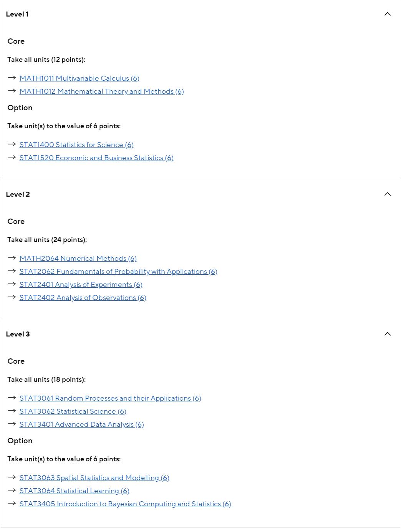Open MATH1012 Mathematical Theory and Methods link
This screenshot has width=401, height=532.
pyautogui.click(x=102, y=91)
